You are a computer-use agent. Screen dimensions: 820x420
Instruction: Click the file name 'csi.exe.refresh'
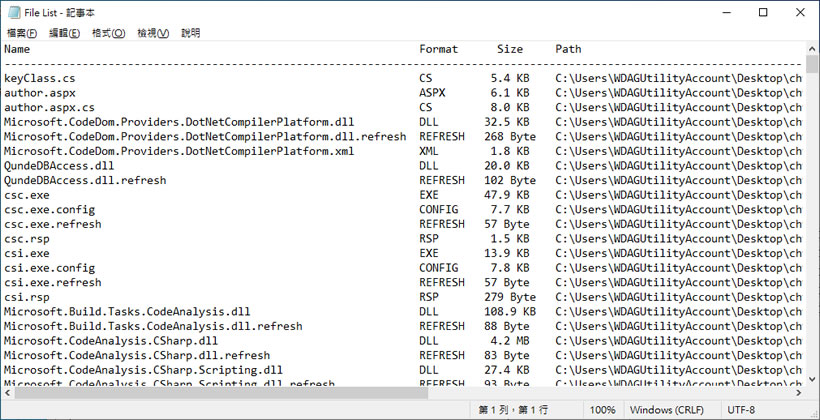(x=53, y=282)
